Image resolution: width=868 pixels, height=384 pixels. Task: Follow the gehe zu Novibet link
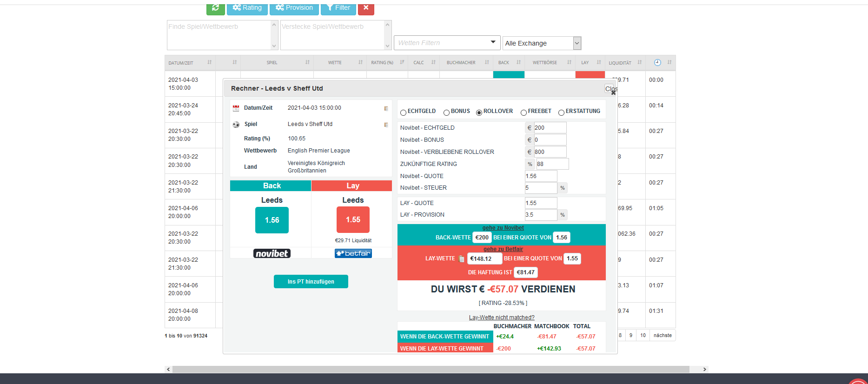[503, 228]
